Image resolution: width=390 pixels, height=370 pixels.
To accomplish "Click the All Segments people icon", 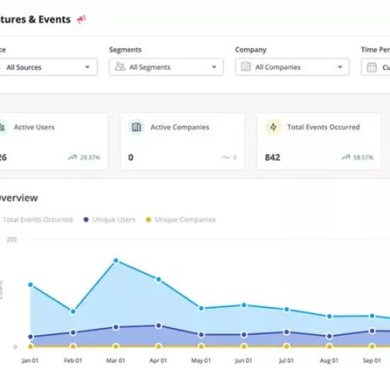I will pos(120,67).
